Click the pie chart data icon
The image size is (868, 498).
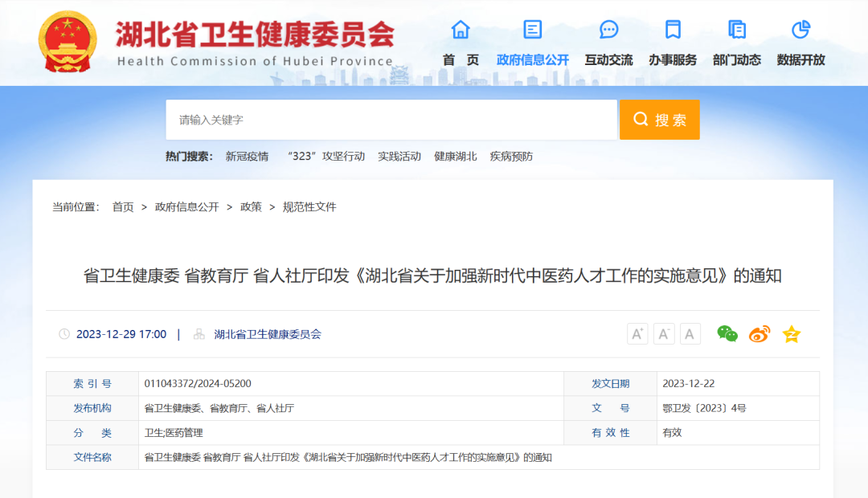pyautogui.click(x=801, y=30)
